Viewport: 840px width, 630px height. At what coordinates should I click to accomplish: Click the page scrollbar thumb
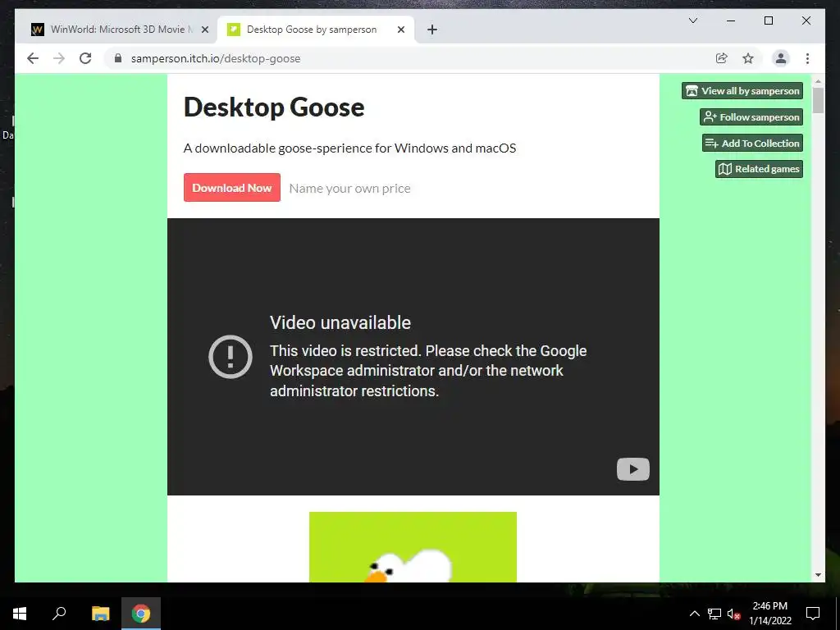tap(818, 100)
